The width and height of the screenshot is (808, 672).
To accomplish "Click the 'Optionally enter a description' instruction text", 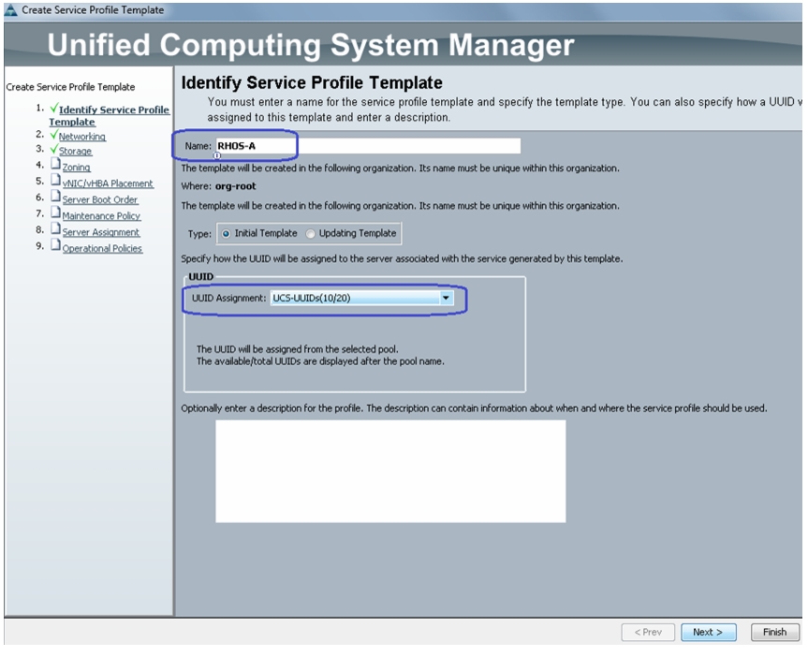I will (474, 408).
